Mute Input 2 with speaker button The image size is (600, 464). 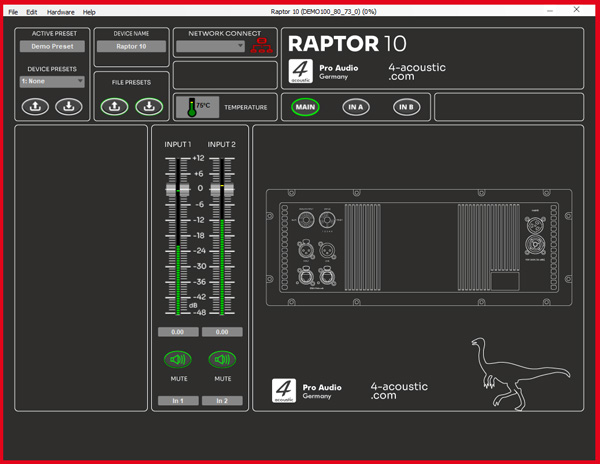[222, 359]
